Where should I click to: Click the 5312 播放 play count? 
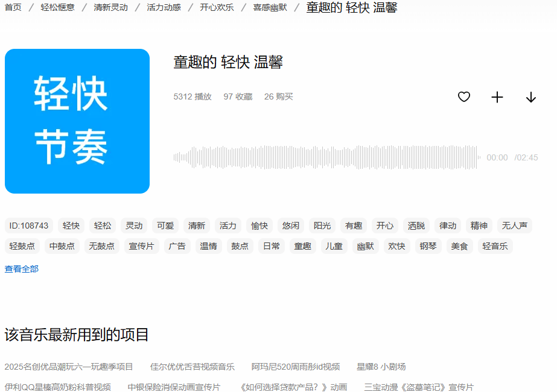[x=193, y=96]
